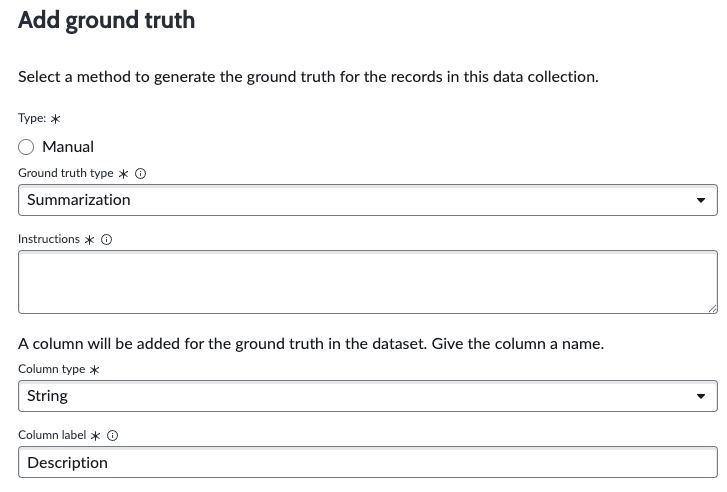This screenshot has height=492, width=727.
Task: Click the Type: label above Manual
Action: point(32,118)
